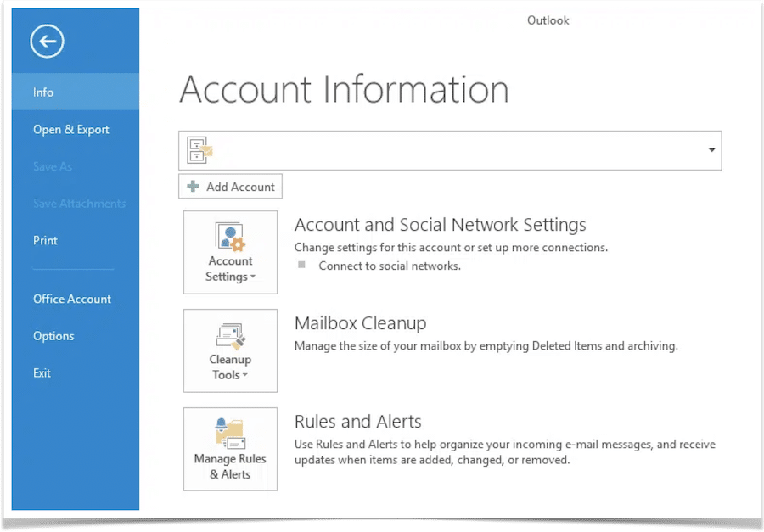Click the greyed-out Save As item
The height and width of the screenshot is (532, 764).
(x=53, y=167)
